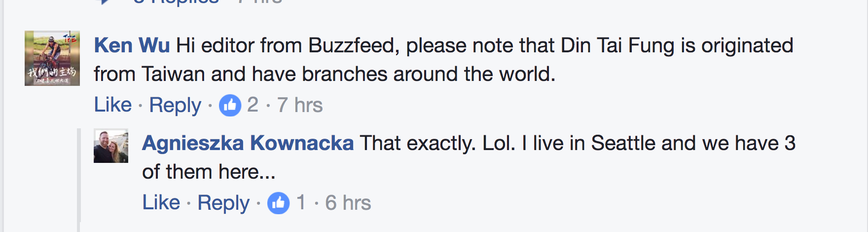The width and height of the screenshot is (868, 232).
Task: Reply to Agnieszka Kownacka's comment
Action: click(x=223, y=203)
